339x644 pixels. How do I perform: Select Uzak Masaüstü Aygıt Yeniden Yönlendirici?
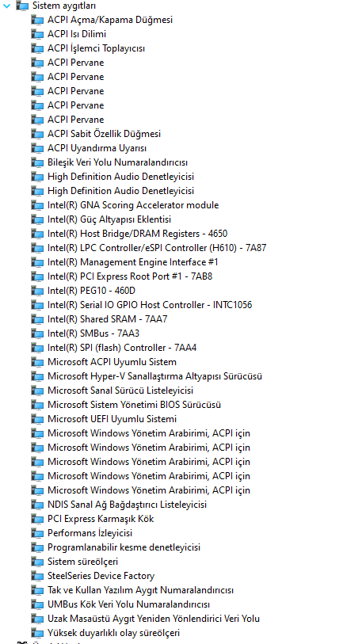click(x=154, y=619)
